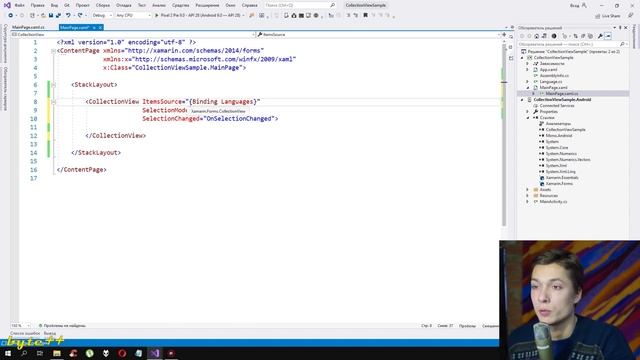The width and height of the screenshot is (640, 360).
Task: Open the Git menu
Action: pos(67,5)
